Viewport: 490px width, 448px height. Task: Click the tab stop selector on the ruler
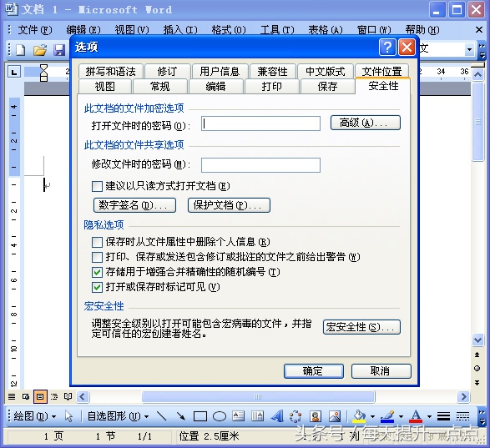click(x=14, y=73)
